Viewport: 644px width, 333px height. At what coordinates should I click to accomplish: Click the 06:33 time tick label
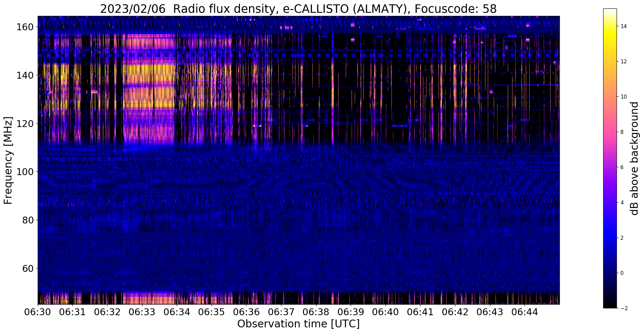pyautogui.click(x=142, y=312)
